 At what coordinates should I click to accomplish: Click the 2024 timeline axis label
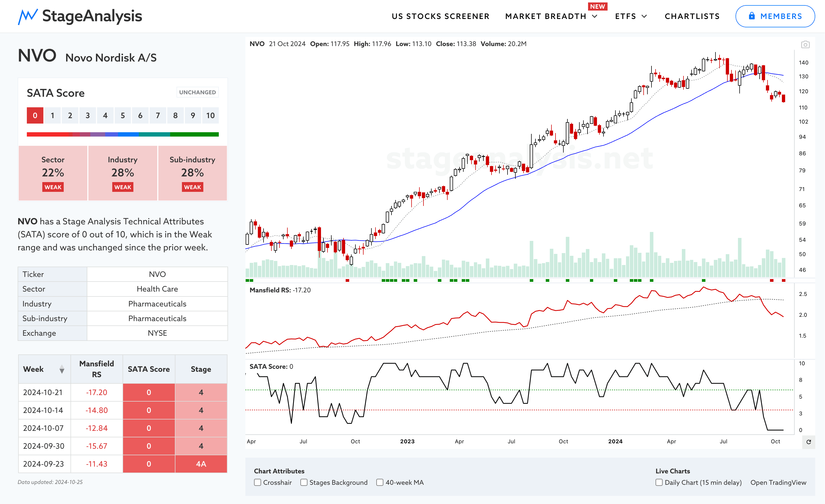[615, 441]
